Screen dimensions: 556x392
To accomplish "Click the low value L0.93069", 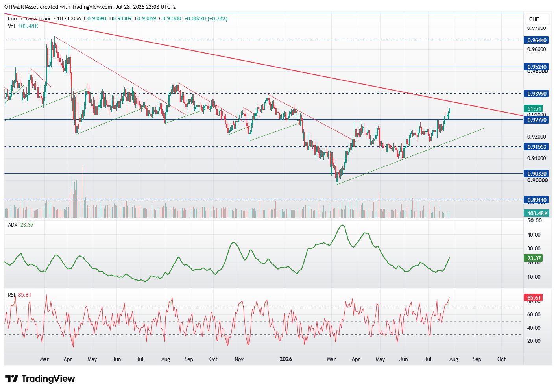I will [x=145, y=18].
